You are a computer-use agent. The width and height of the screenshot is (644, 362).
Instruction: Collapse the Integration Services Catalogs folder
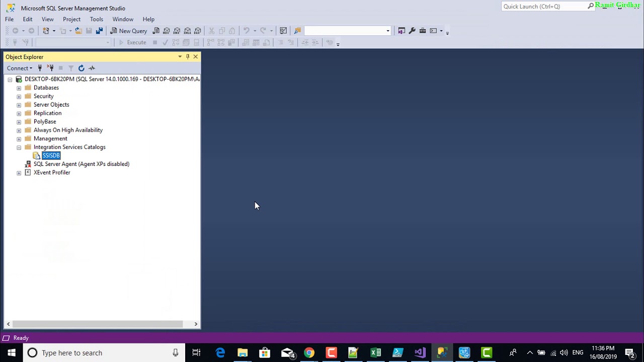[x=19, y=147]
